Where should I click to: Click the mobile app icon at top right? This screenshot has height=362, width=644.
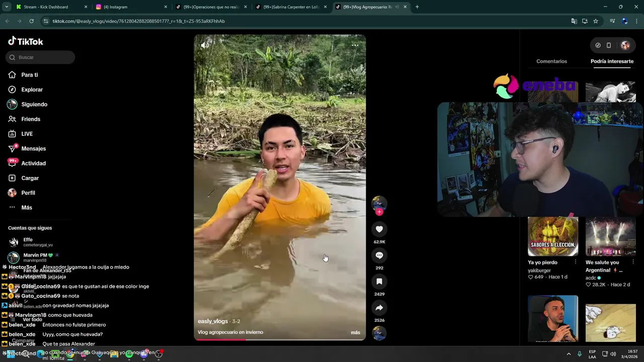(x=609, y=45)
